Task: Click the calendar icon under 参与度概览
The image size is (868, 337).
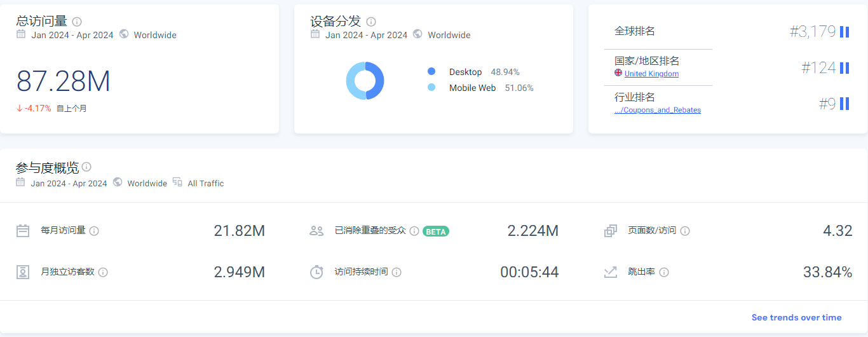Action: point(20,182)
